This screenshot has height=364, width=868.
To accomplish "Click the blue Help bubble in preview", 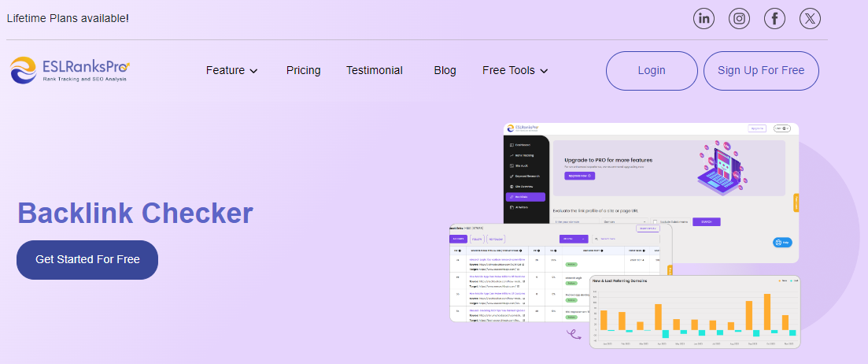I will pos(783,242).
